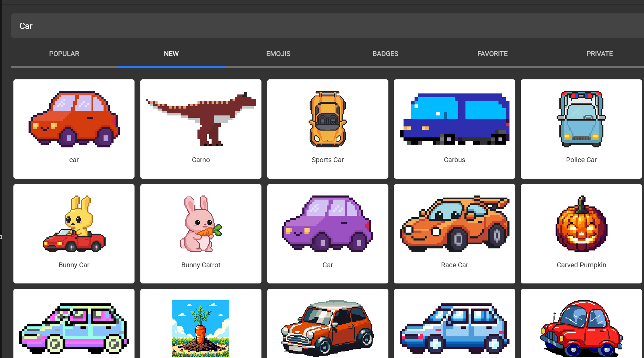Image resolution: width=644 pixels, height=358 pixels.
Task: Select the blue Carbus bus image
Action: pos(454,119)
